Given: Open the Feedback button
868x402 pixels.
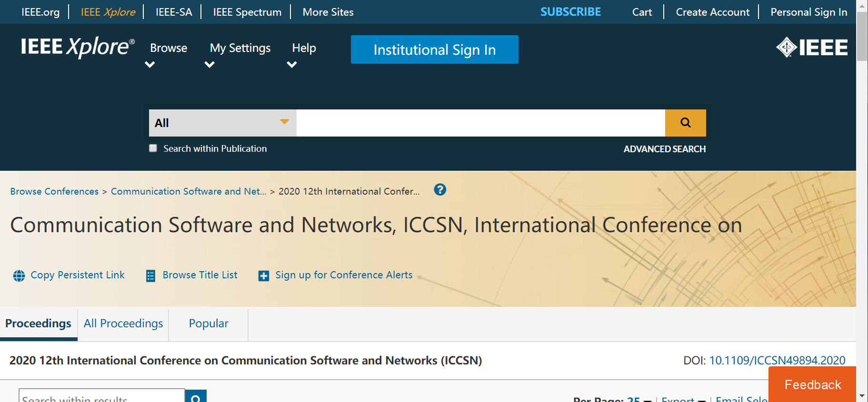Looking at the screenshot, I should (812, 384).
